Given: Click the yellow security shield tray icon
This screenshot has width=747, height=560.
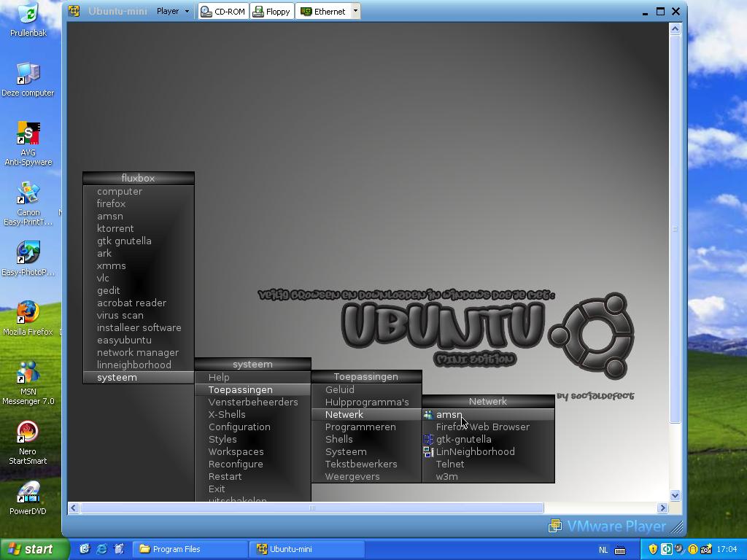Looking at the screenshot, I should (653, 550).
